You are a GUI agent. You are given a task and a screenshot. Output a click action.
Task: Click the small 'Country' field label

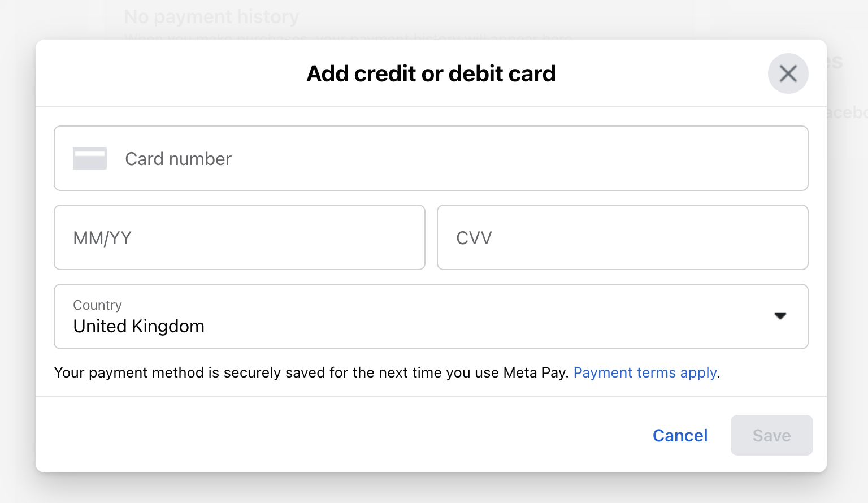[97, 305]
